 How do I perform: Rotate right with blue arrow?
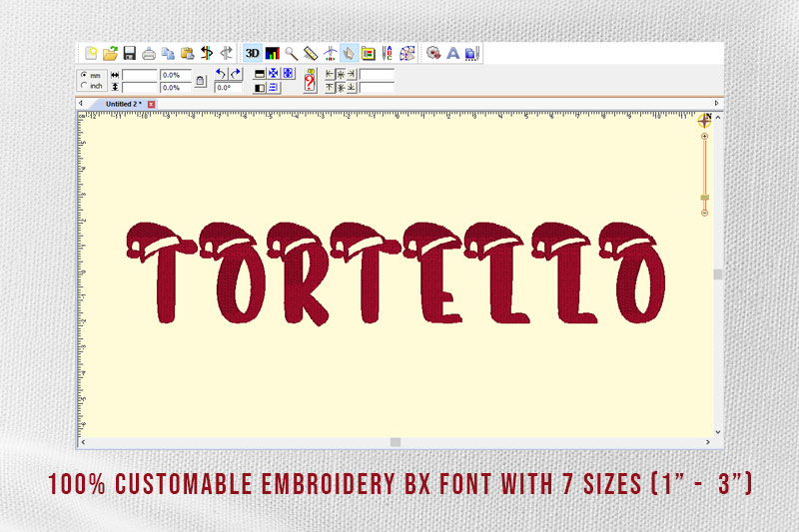tap(236, 74)
